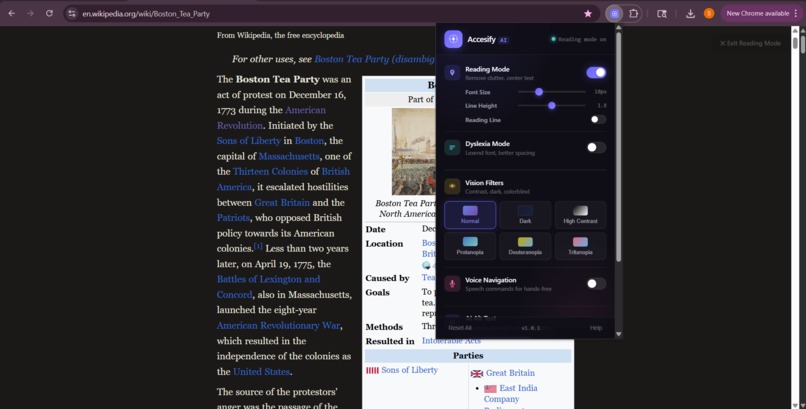
Task: Click the orange Chrome profile avatar
Action: (709, 13)
